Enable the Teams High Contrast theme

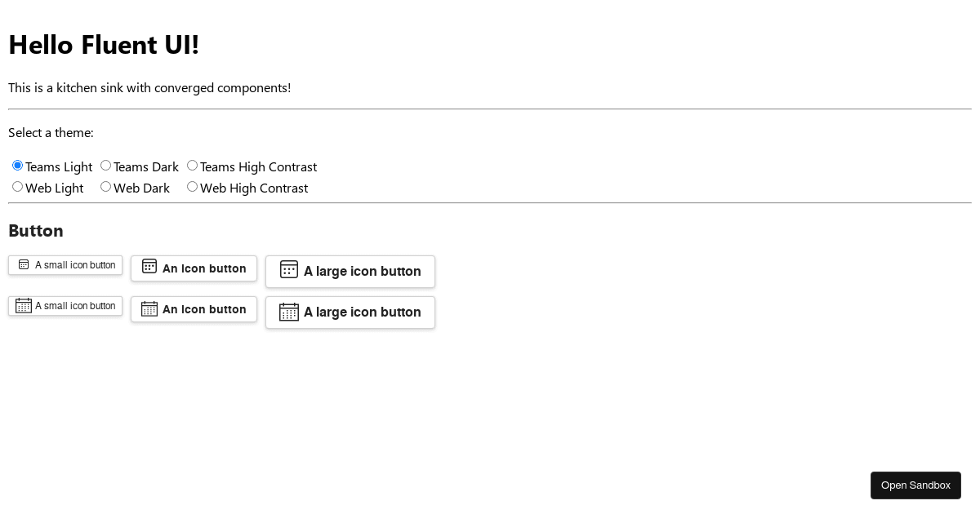point(192,165)
